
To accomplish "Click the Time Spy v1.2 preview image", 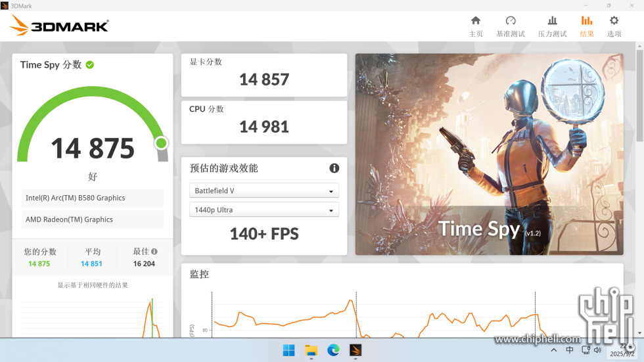I will point(489,154).
